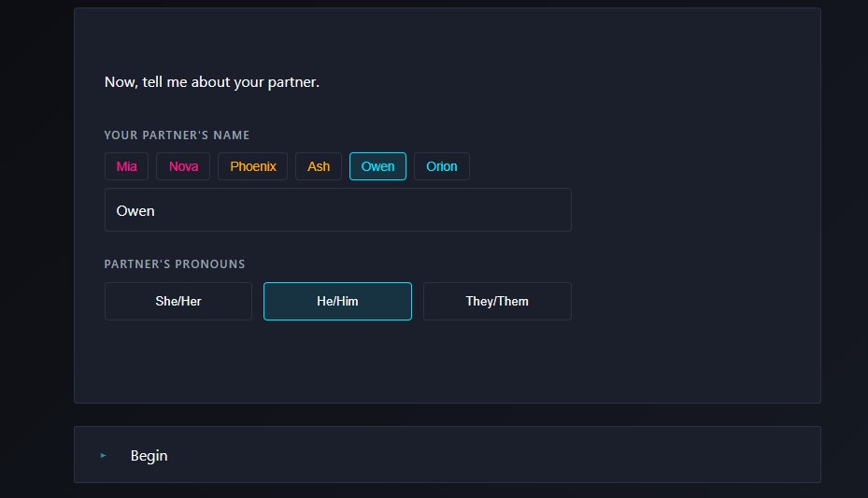Click the "Now, tell me about your partner" heading
868x498 pixels.
click(212, 82)
